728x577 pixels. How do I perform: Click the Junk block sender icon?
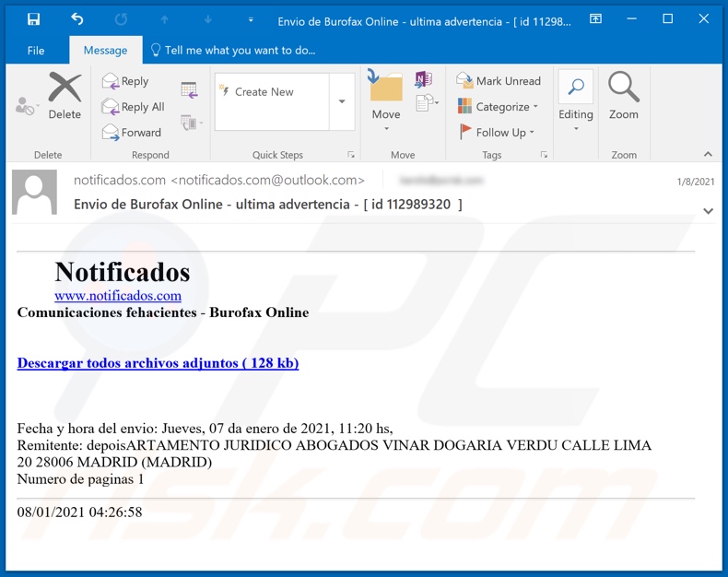(x=27, y=106)
